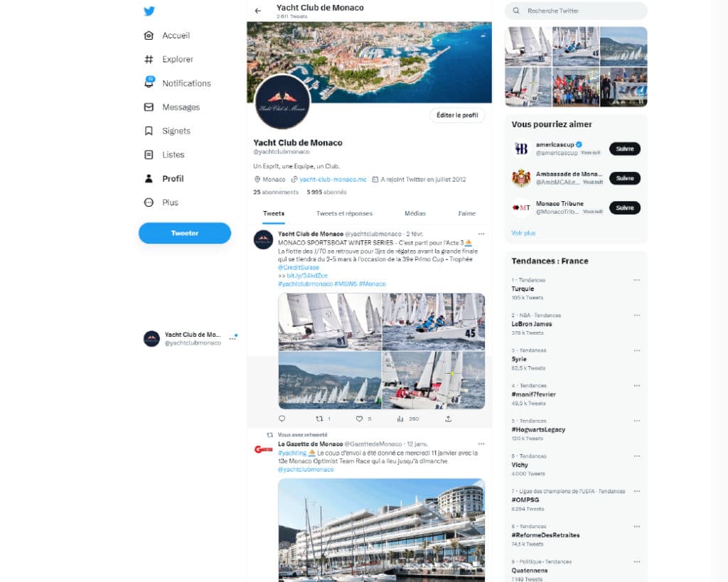
Task: Open Notifications from the bell icon
Action: 149,82
